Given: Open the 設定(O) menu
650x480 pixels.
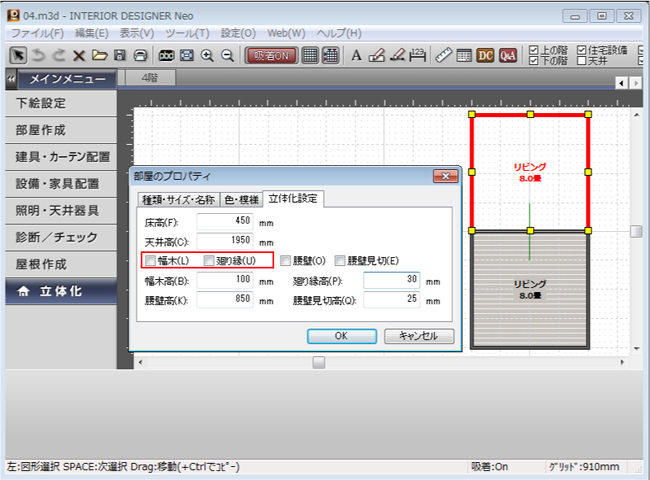Looking at the screenshot, I should (238, 33).
